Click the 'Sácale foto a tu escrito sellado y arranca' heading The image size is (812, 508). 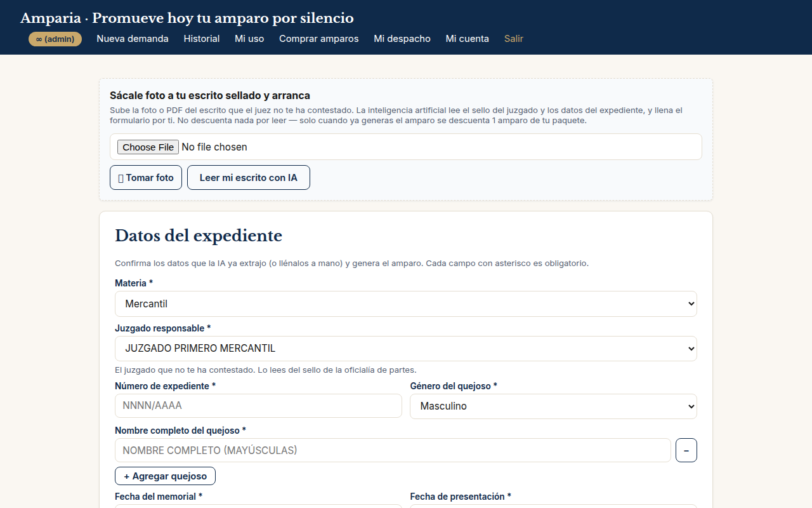click(x=210, y=96)
